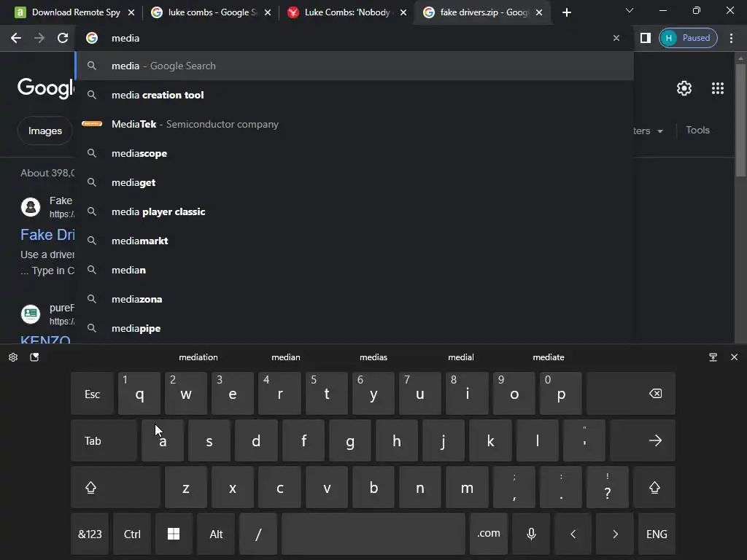The image size is (747, 560).
Task: Select suggestion 'mediaget'
Action: pyautogui.click(x=355, y=182)
